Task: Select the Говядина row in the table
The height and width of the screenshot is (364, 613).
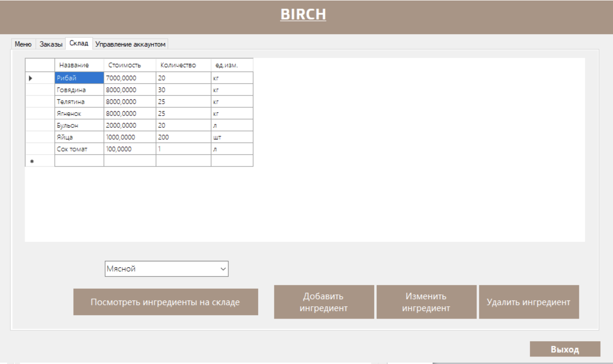Action: tap(78, 89)
